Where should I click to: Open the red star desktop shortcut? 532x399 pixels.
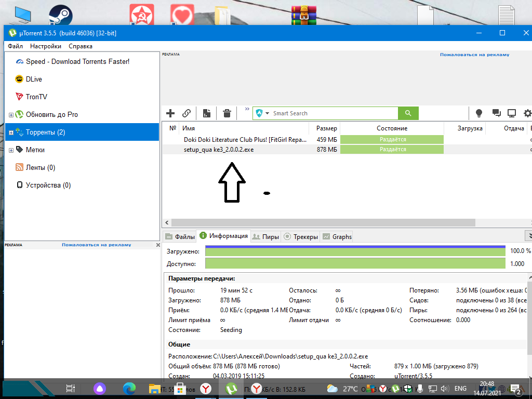tap(142, 14)
